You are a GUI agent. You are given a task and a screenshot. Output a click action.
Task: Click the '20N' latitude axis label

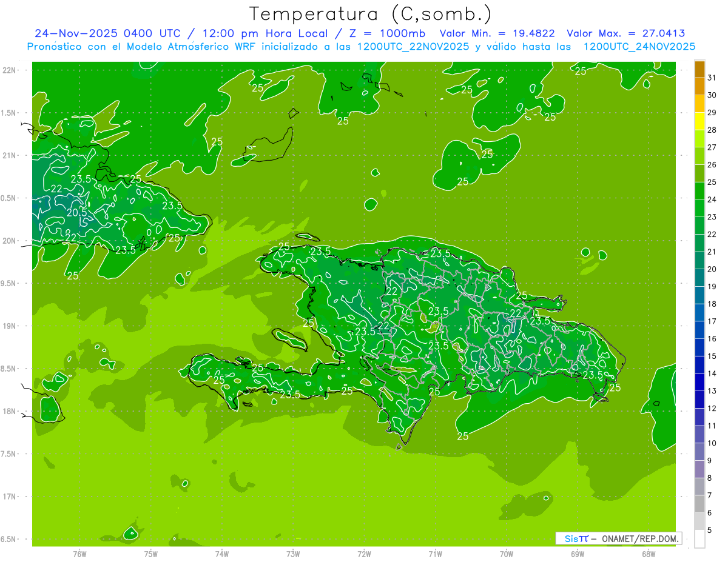point(8,241)
